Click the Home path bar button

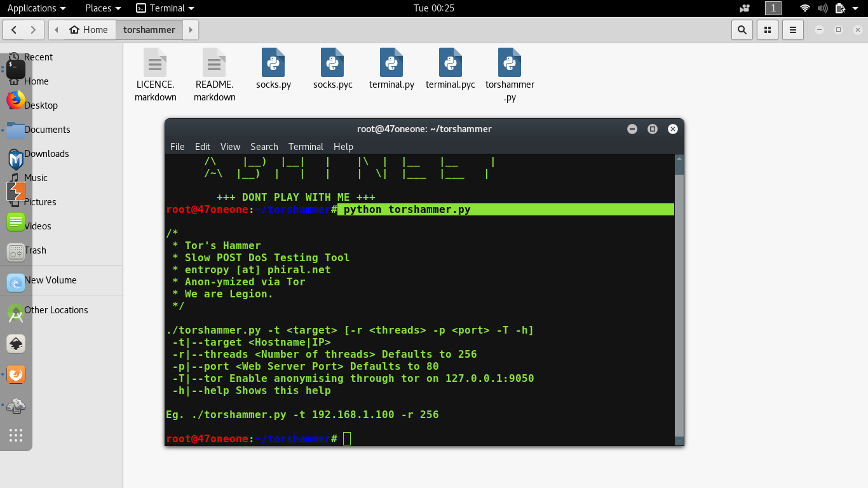89,29
